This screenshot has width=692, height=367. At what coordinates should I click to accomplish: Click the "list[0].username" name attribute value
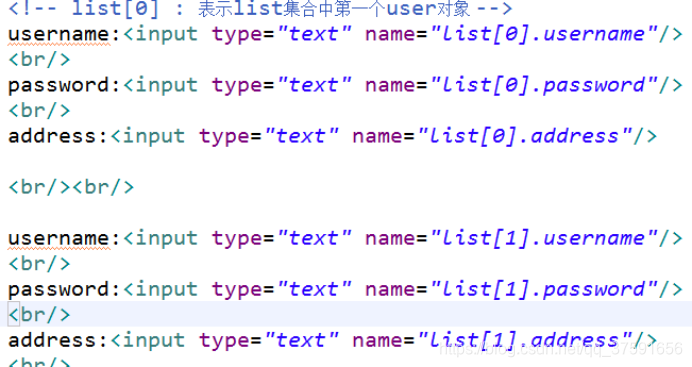544,34
